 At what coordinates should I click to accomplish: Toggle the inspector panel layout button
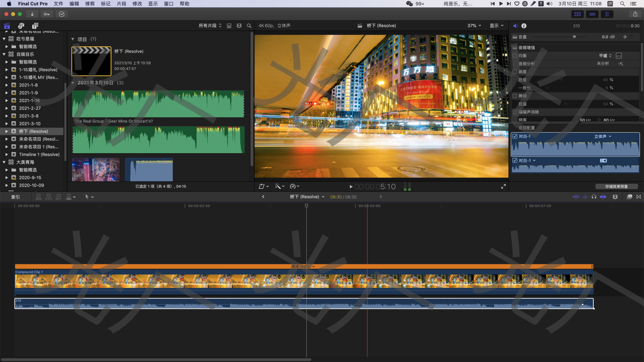click(607, 14)
